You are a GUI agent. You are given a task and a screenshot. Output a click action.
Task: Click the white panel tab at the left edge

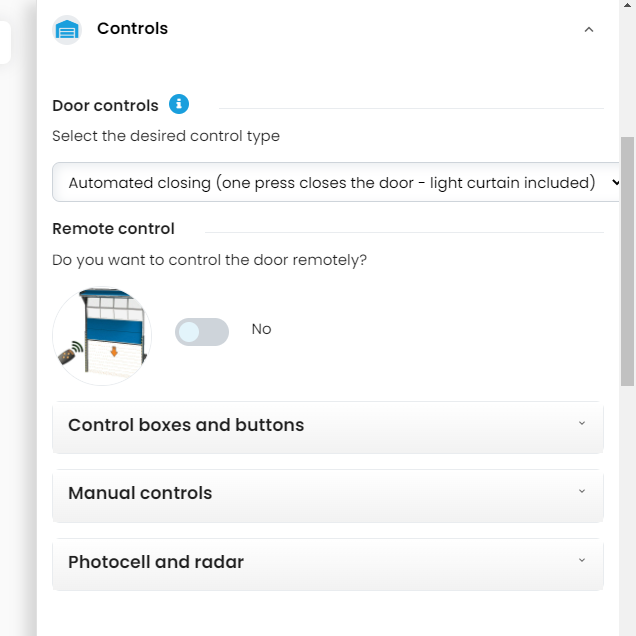coord(5,44)
